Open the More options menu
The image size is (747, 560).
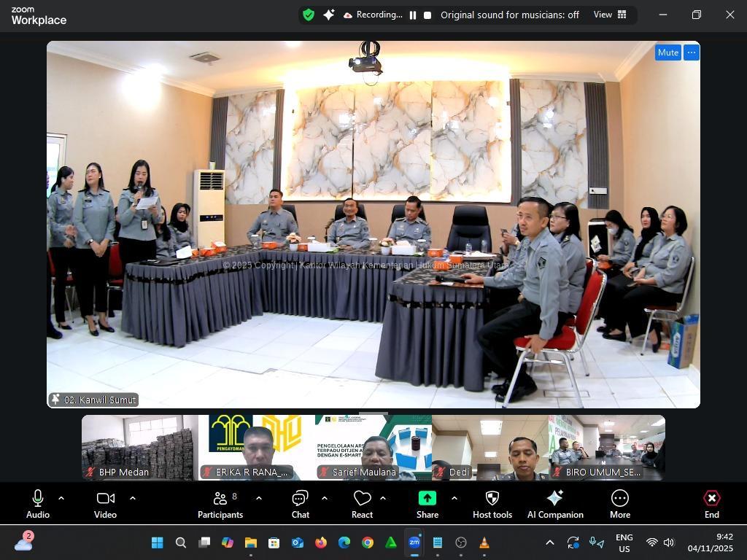pos(619,504)
